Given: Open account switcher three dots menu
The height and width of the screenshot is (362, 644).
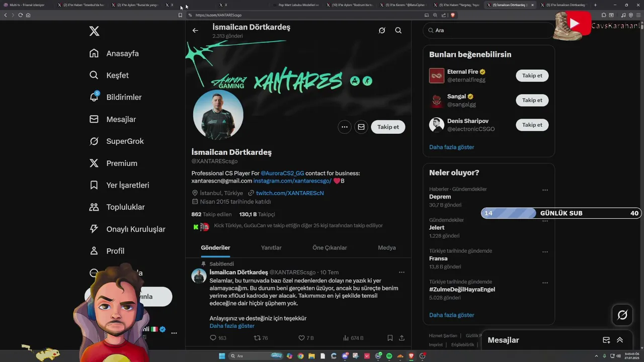Looking at the screenshot, I should pos(174,333).
